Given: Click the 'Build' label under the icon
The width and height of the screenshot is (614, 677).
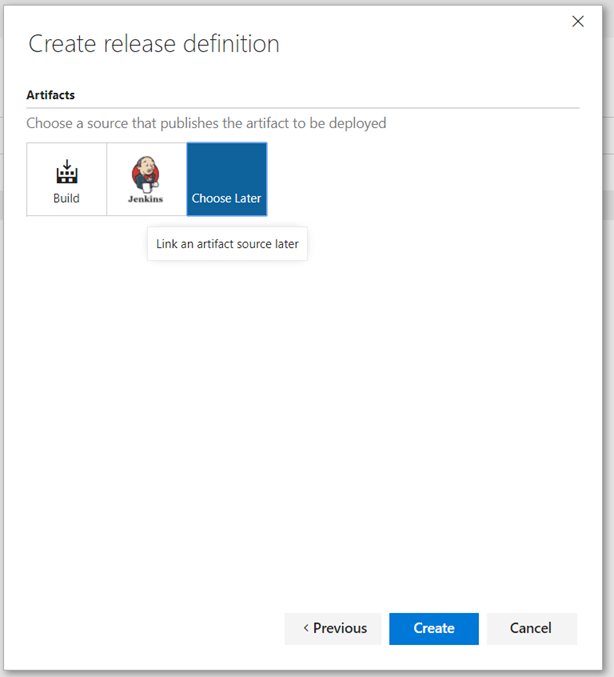Looking at the screenshot, I should pos(66,198).
